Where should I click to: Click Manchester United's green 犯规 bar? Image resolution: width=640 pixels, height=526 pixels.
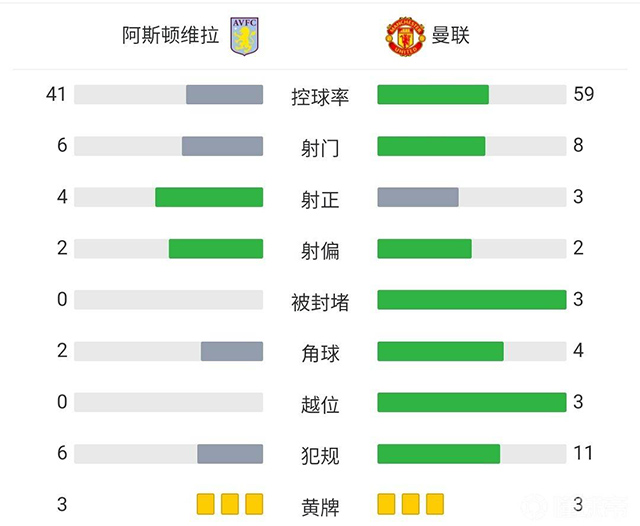pyautogui.click(x=438, y=454)
